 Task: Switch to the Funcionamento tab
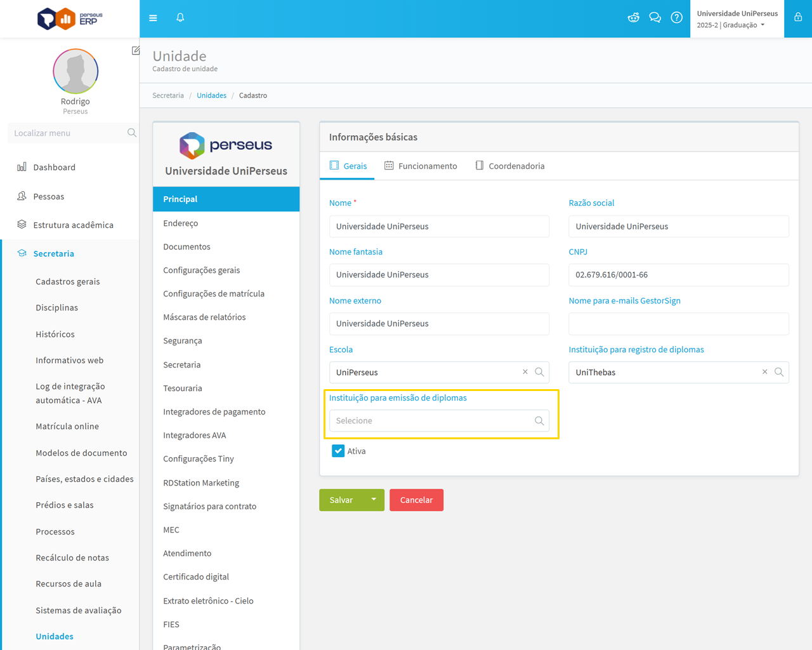click(x=421, y=166)
